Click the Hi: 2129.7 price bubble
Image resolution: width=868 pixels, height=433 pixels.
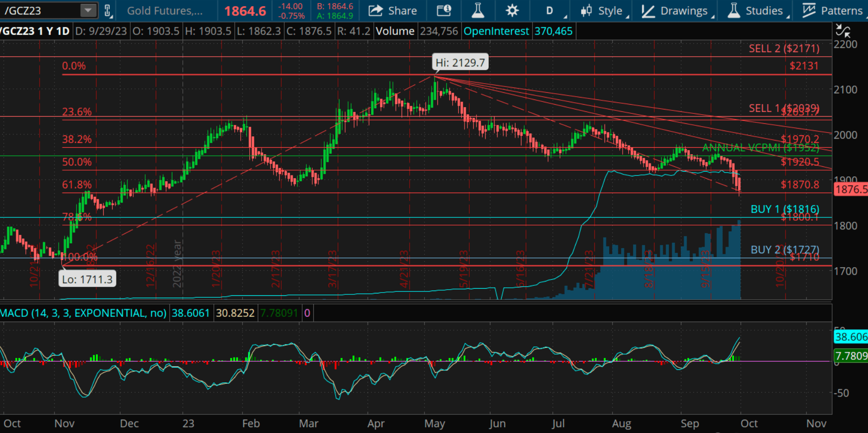point(460,63)
